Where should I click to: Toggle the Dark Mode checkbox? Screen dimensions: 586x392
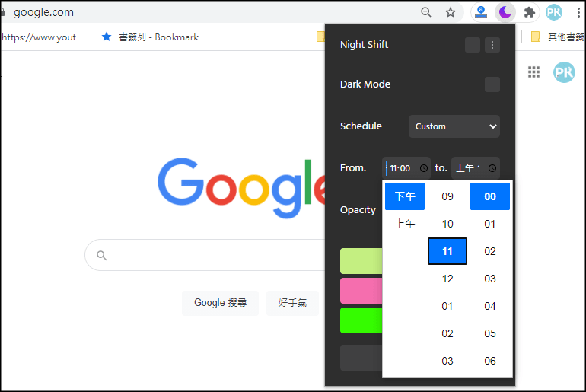(492, 84)
